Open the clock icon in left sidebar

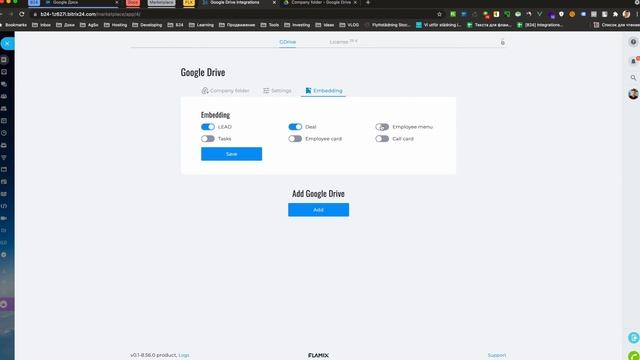click(4, 133)
